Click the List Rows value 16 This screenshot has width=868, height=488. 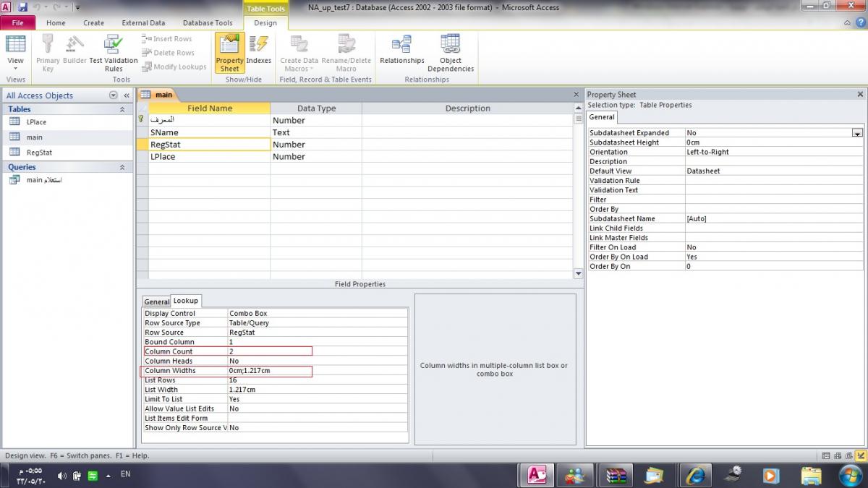[x=318, y=380]
